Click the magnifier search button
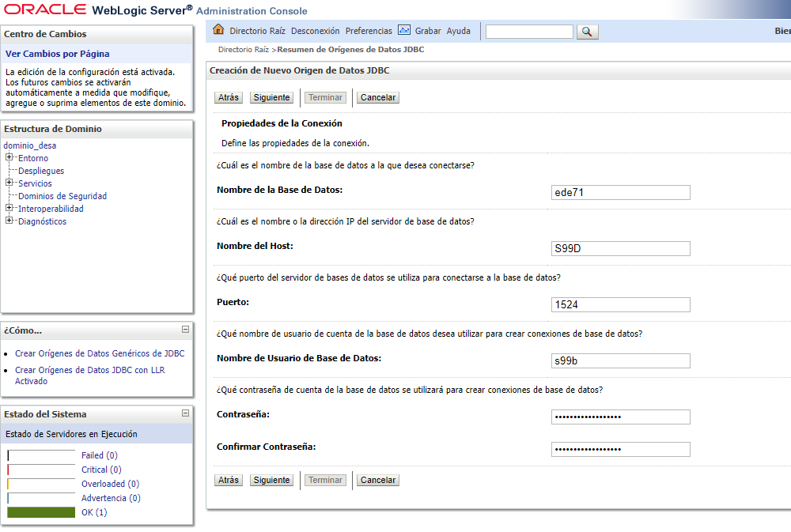The image size is (791, 532). pos(587,32)
